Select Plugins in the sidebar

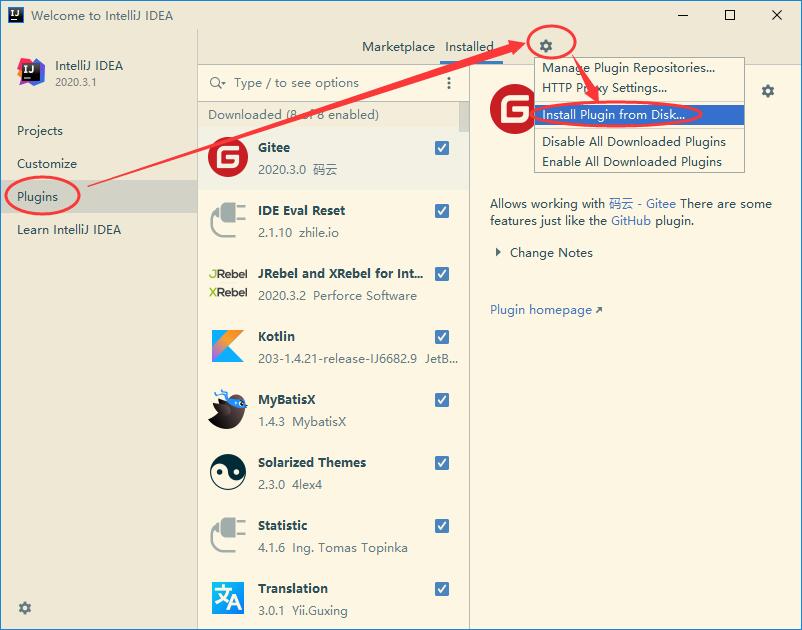pyautogui.click(x=98, y=196)
